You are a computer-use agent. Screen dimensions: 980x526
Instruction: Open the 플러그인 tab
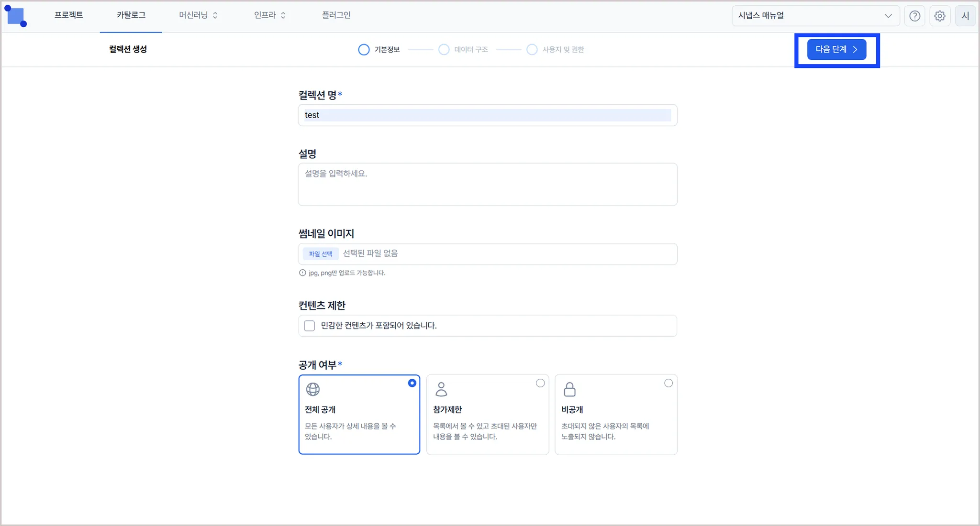click(x=336, y=15)
